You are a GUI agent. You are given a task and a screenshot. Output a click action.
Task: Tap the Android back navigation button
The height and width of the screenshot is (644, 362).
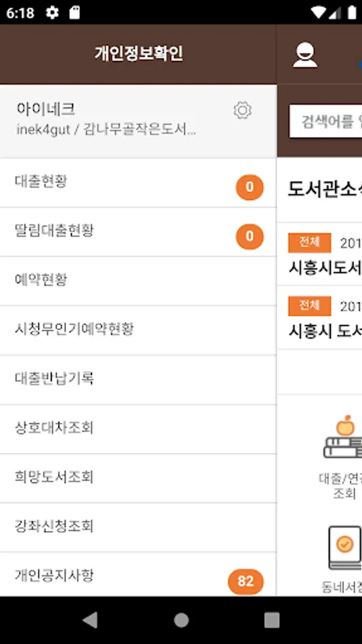click(90, 620)
